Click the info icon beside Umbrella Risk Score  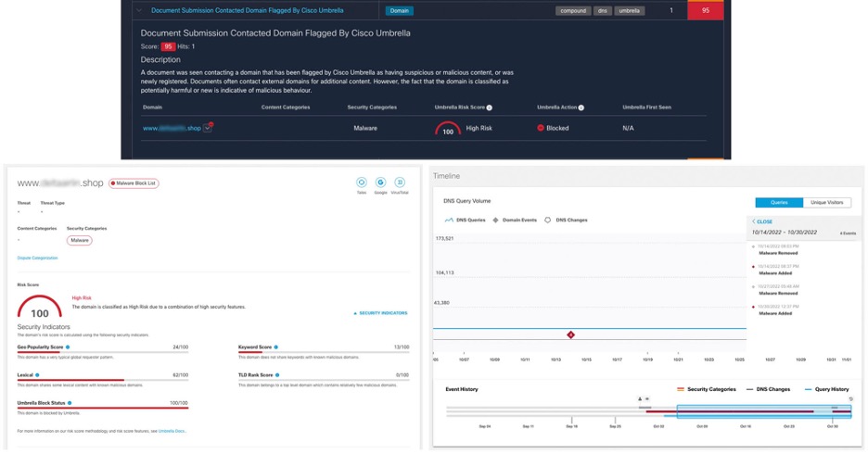coord(490,107)
